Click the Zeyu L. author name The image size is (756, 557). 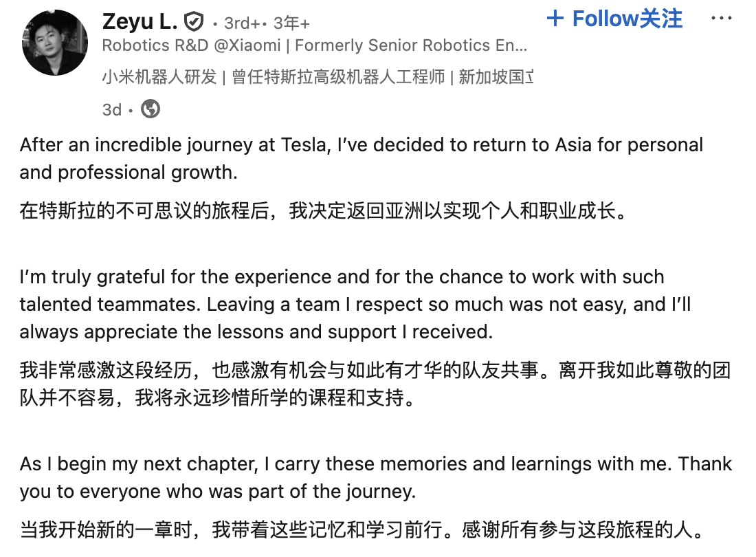pyautogui.click(x=140, y=22)
